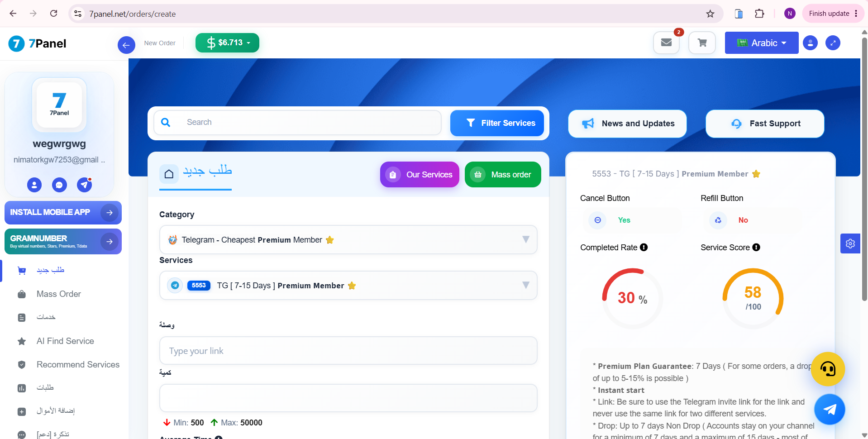Open the Chrome profile avatar N
Screen dimensions: 868x439
pyautogui.click(x=790, y=14)
